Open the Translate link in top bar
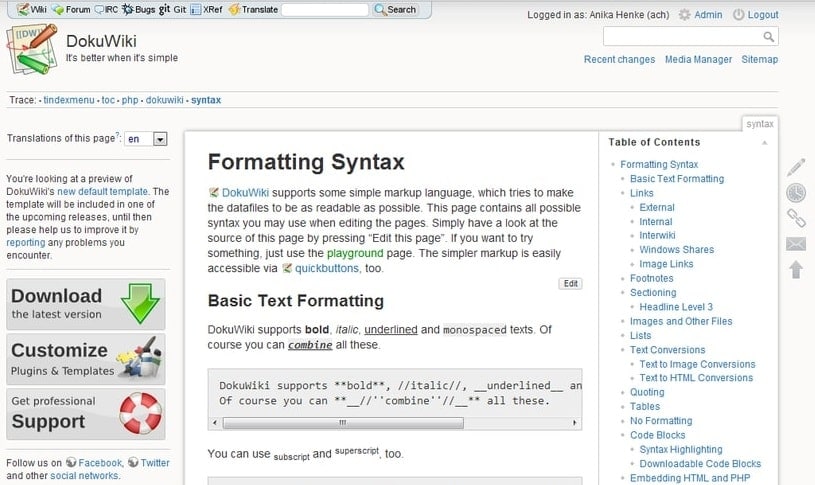The width and height of the screenshot is (815, 485). tap(253, 9)
